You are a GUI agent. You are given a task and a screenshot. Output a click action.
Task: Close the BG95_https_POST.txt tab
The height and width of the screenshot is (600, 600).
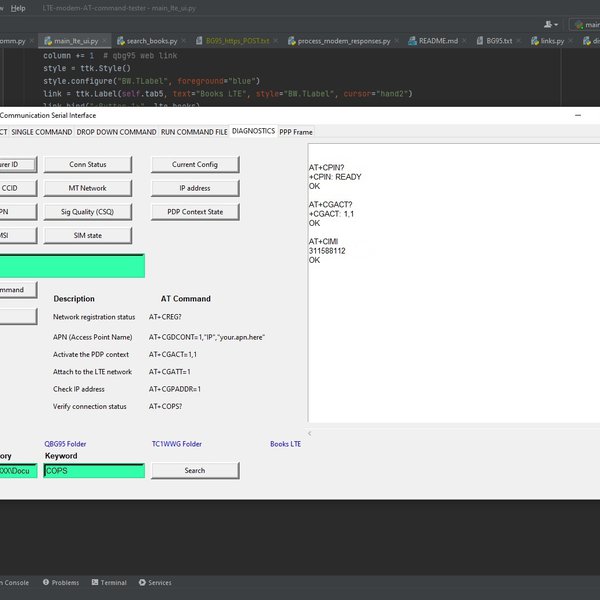276,41
